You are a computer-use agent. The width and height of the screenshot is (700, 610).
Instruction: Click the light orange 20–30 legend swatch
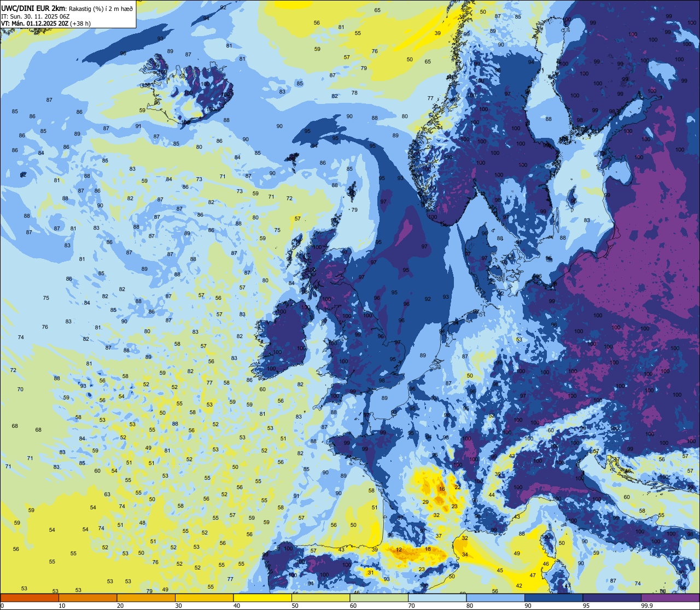pos(146,597)
